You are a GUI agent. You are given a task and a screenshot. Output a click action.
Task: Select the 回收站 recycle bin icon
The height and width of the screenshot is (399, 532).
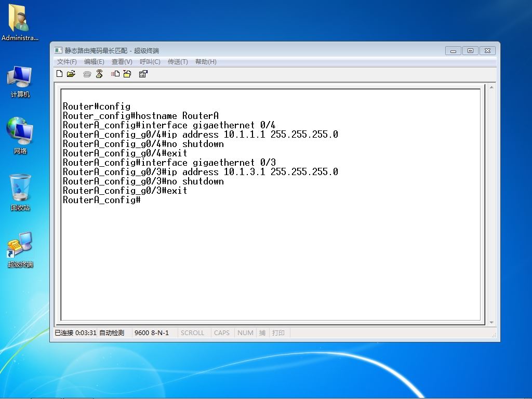tap(20, 192)
